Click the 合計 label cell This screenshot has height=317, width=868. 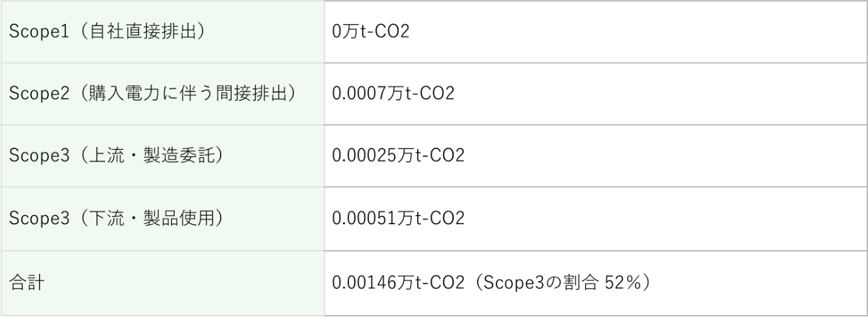coord(23,284)
